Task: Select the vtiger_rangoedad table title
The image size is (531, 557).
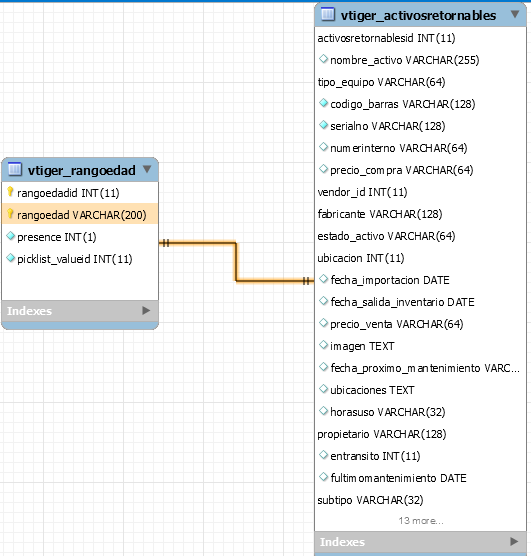Action: pos(82,170)
